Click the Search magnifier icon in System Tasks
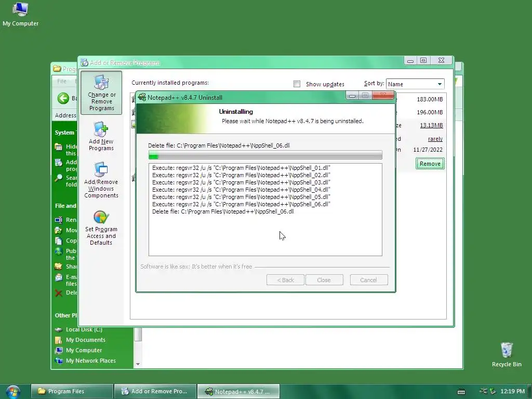 (x=59, y=178)
